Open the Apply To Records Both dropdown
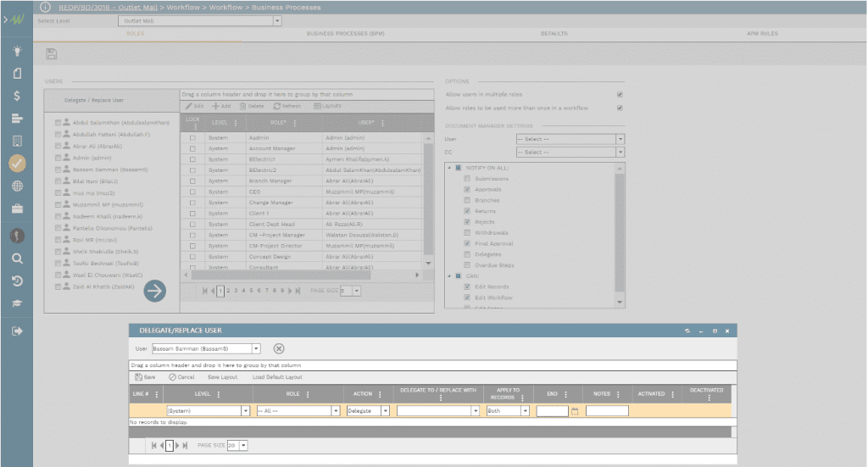Viewport: 868px width, 467px height. [x=525, y=411]
